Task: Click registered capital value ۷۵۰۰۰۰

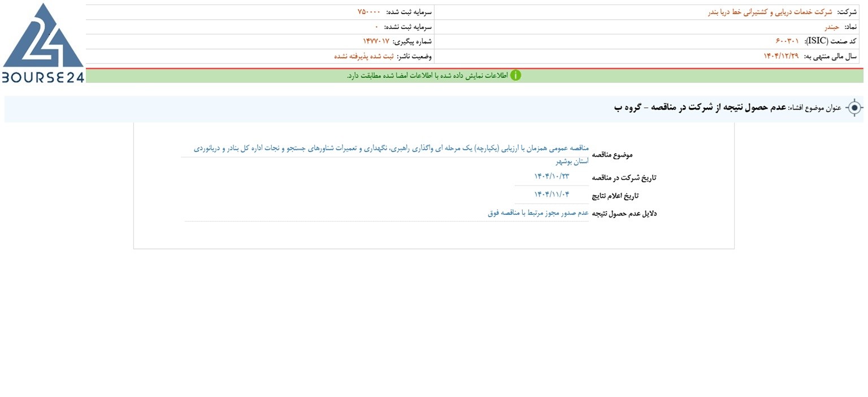Action: coord(369,12)
